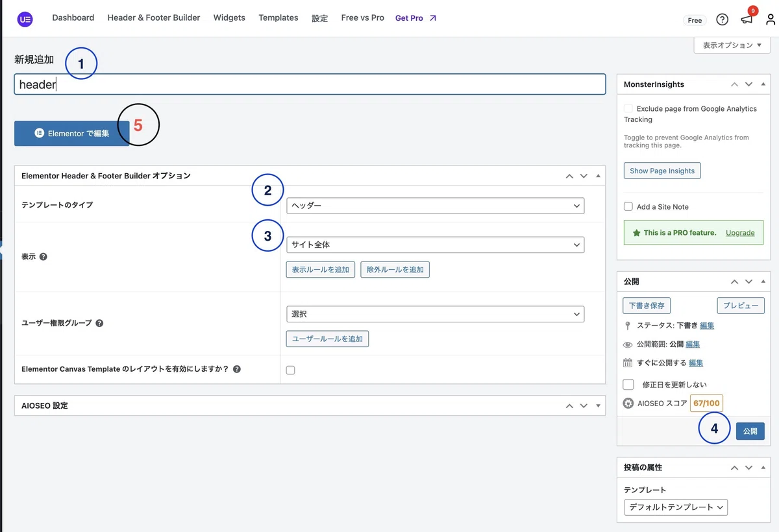Click 下書き保存 button
The height and width of the screenshot is (532, 779).
[x=647, y=305]
